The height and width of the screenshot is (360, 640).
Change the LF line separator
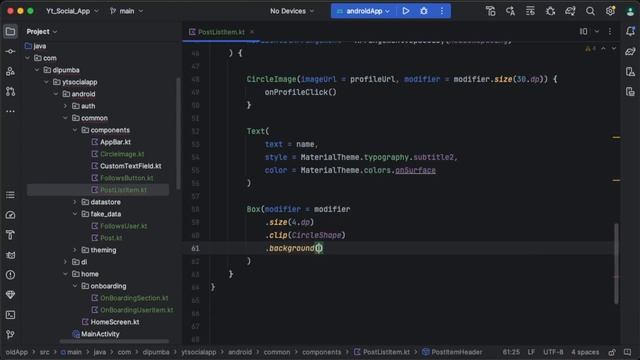coord(531,352)
